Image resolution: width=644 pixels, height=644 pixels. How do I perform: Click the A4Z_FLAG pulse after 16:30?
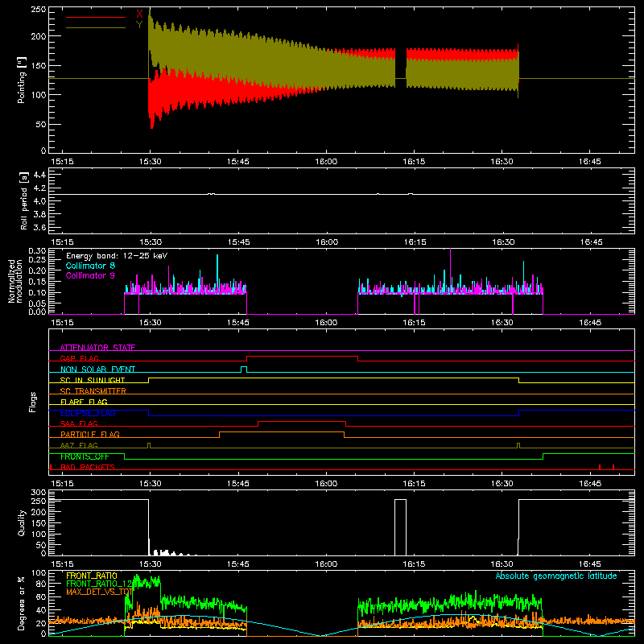pyautogui.click(x=518, y=446)
